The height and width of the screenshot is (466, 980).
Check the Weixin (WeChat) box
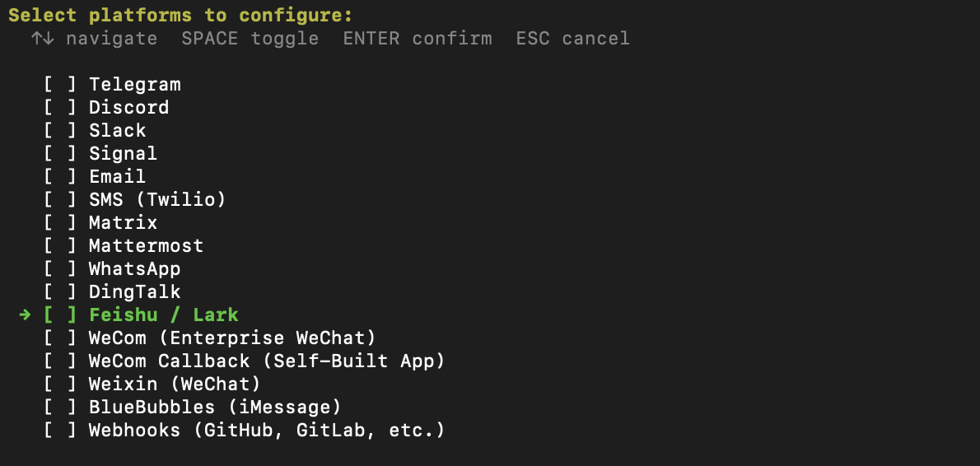coord(60,384)
